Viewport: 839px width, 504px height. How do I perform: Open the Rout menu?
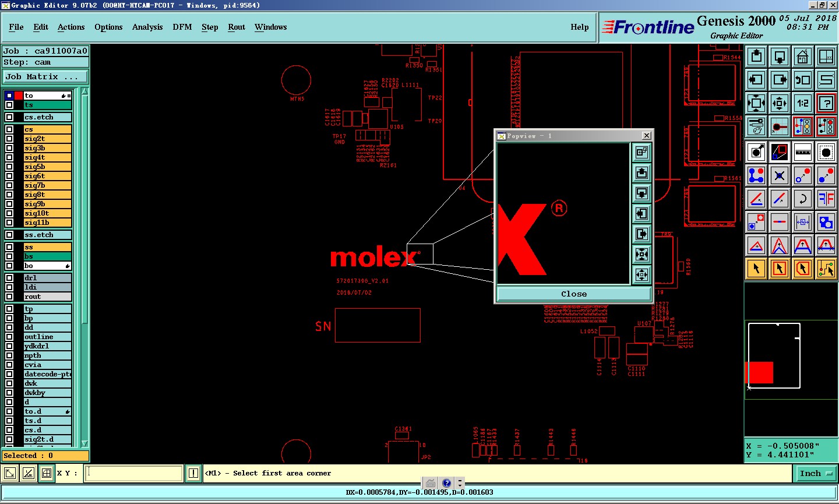[x=237, y=27]
